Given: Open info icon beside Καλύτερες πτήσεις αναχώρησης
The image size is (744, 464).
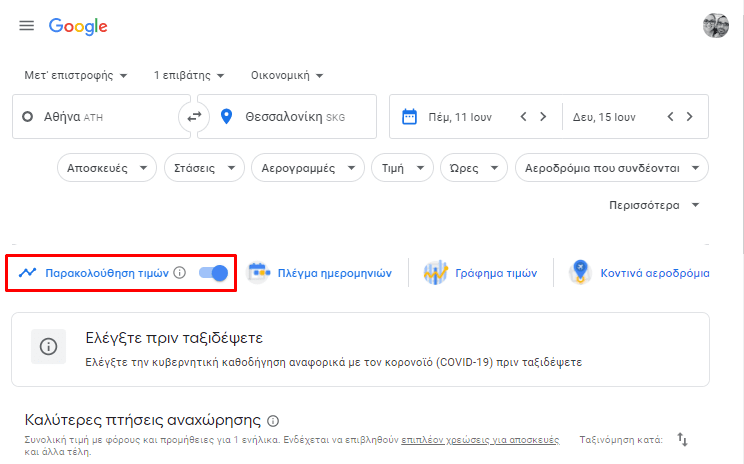Looking at the screenshot, I should pos(273,421).
